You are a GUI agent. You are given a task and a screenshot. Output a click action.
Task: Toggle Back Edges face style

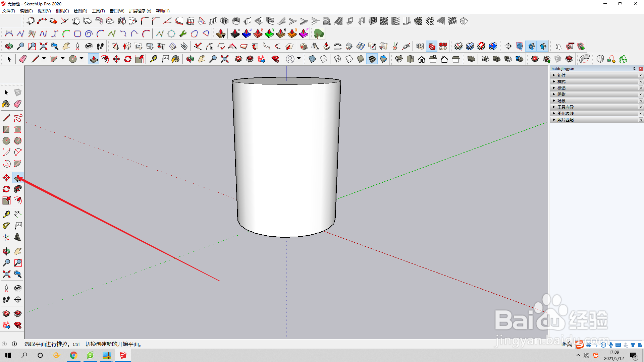point(324,59)
